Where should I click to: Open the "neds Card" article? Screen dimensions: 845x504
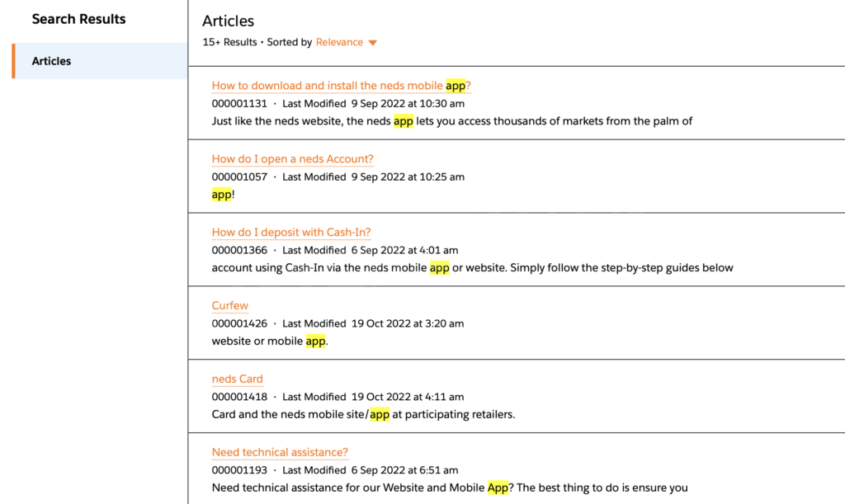[x=237, y=379]
